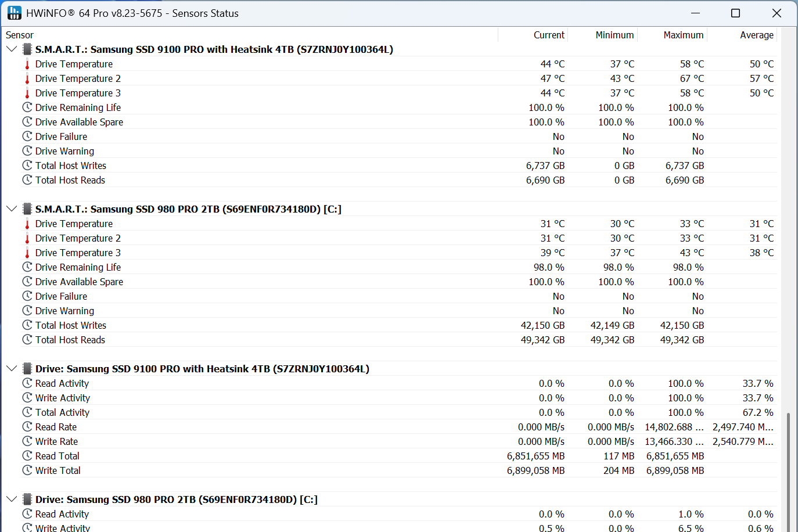
Task: Click clock icon of 9100 PRO Total Host Reads
Action: point(27,180)
